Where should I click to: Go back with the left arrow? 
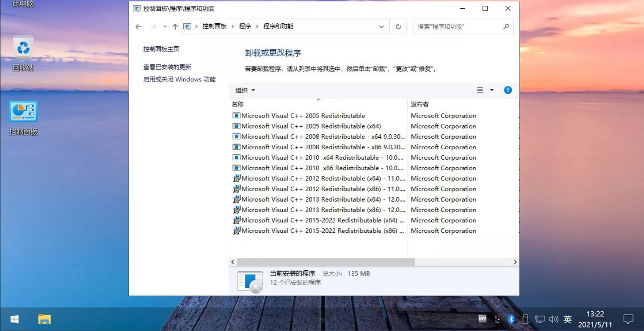pos(138,27)
